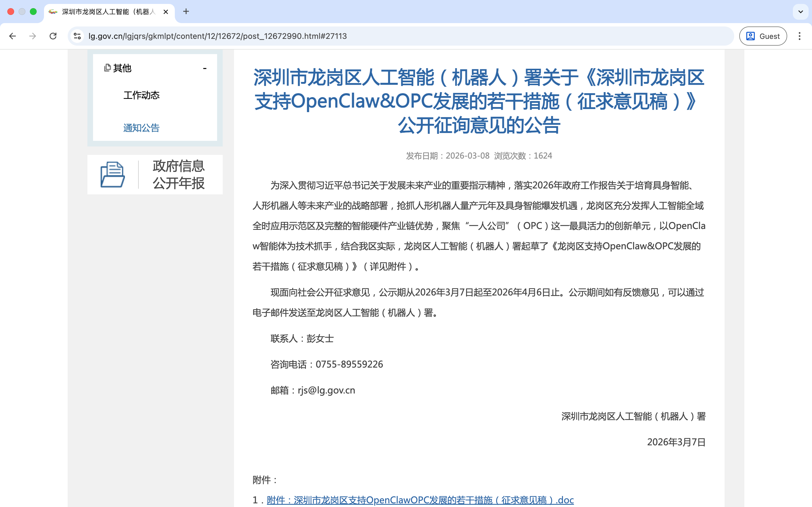Click the browser forward arrow
The width and height of the screenshot is (812, 507).
click(x=32, y=36)
